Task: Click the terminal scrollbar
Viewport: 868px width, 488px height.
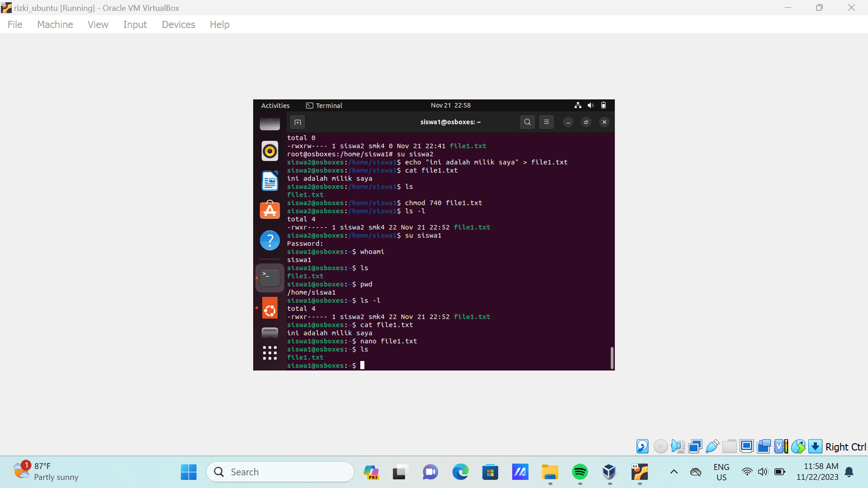Action: [x=612, y=358]
